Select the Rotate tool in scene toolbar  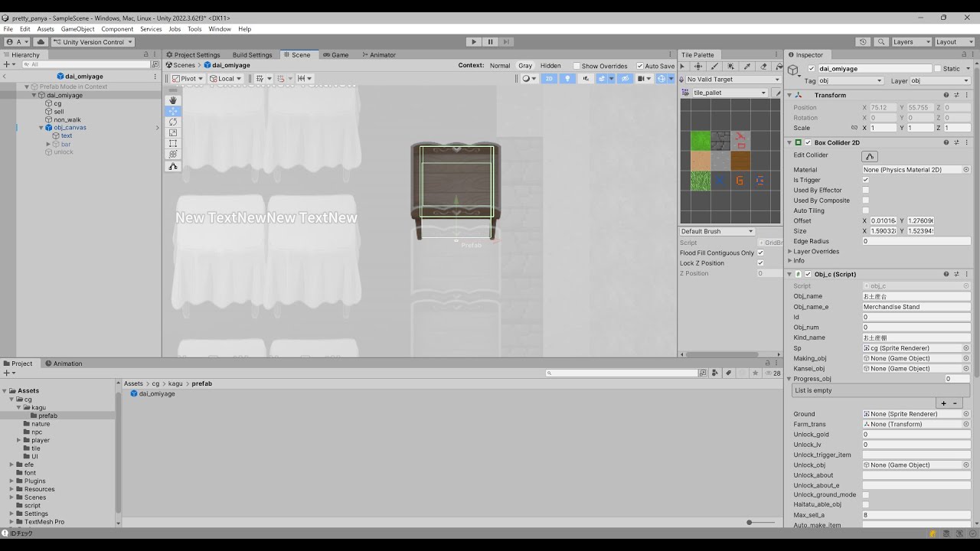tap(173, 122)
